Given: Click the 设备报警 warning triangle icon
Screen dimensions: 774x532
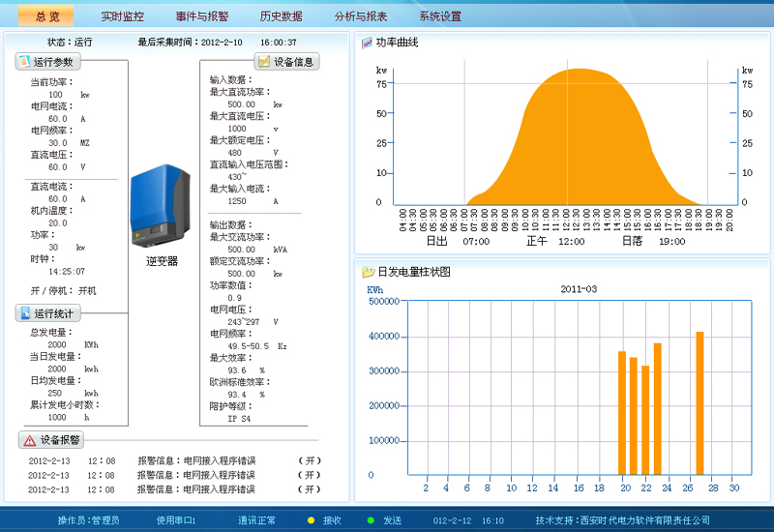Looking at the screenshot, I should coord(30,440).
